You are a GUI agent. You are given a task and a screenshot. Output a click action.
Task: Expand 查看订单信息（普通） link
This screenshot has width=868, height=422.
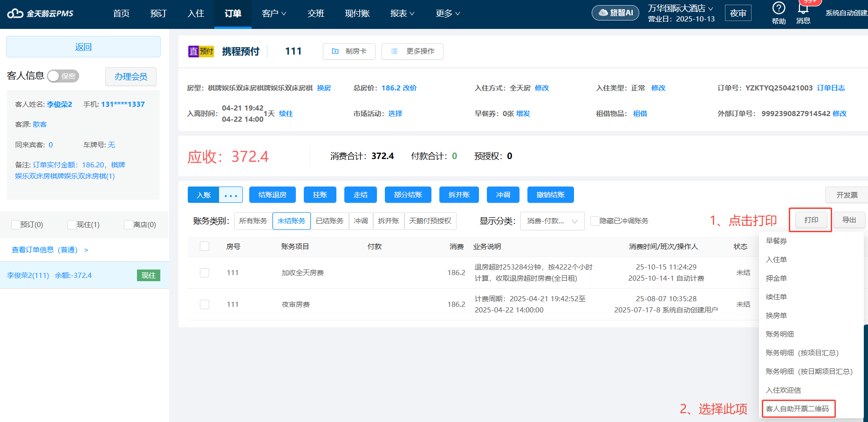pyautogui.click(x=50, y=250)
